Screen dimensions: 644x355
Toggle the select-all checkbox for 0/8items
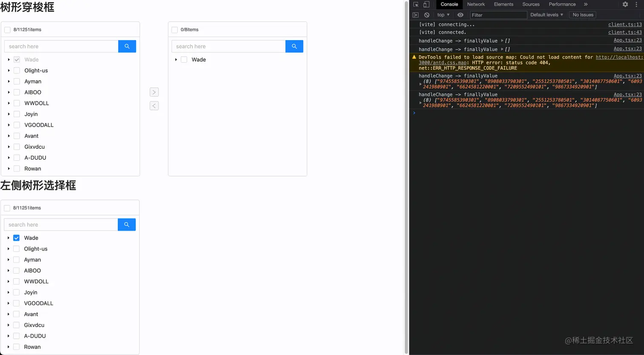(175, 30)
